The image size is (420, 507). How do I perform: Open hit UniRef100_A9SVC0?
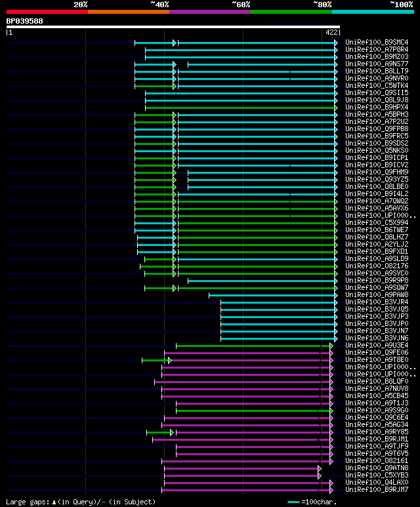tap(377, 274)
